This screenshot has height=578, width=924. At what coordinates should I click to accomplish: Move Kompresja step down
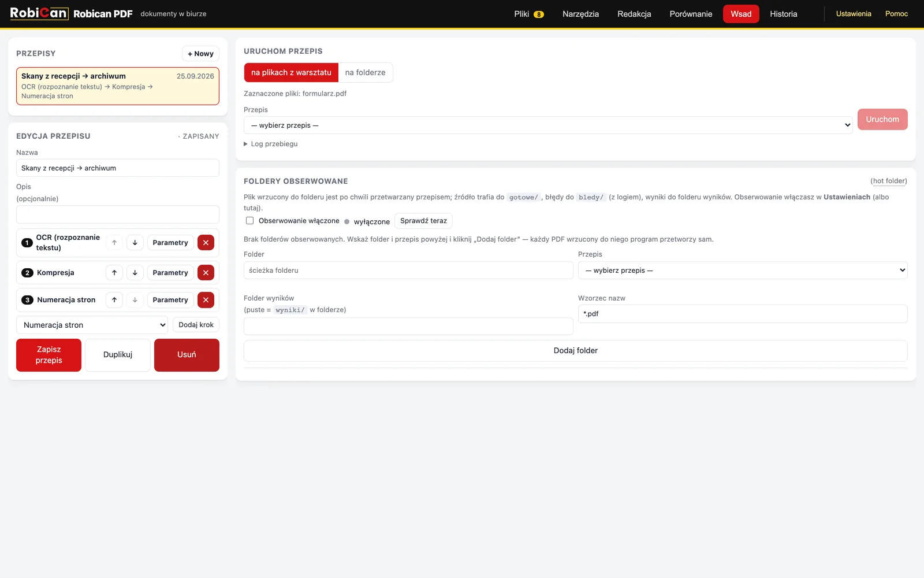click(135, 273)
